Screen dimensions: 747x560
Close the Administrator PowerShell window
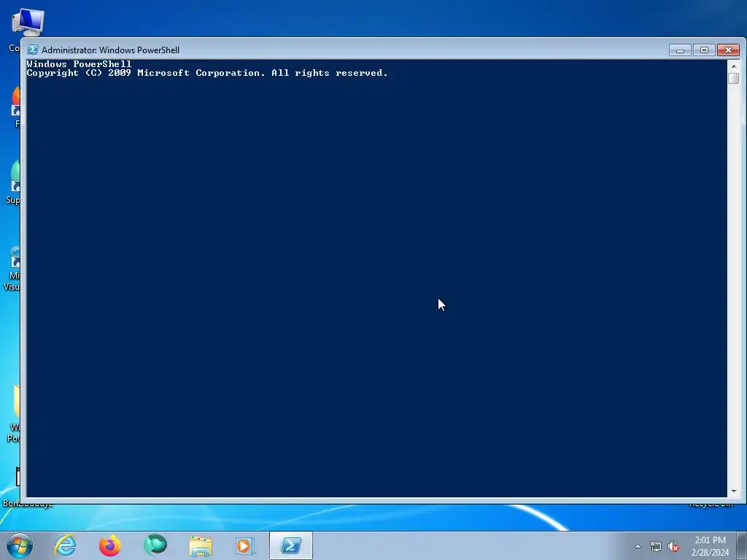tap(728, 50)
